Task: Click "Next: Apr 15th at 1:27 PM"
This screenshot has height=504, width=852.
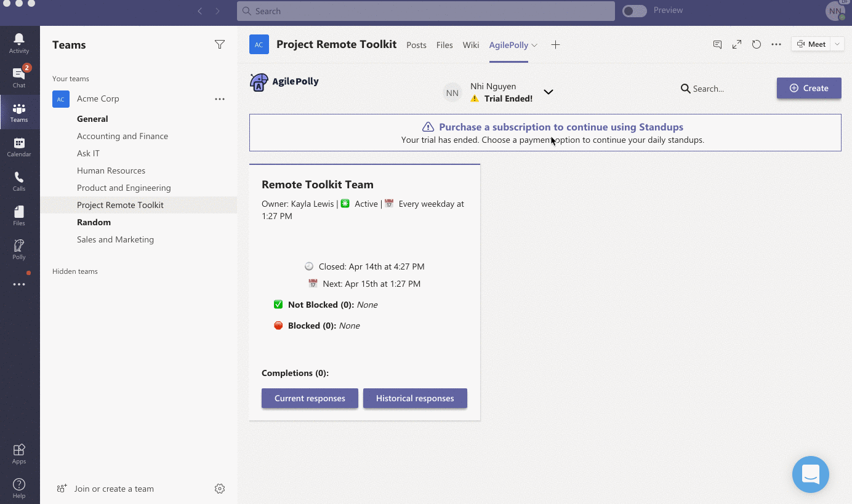Action: point(371,284)
